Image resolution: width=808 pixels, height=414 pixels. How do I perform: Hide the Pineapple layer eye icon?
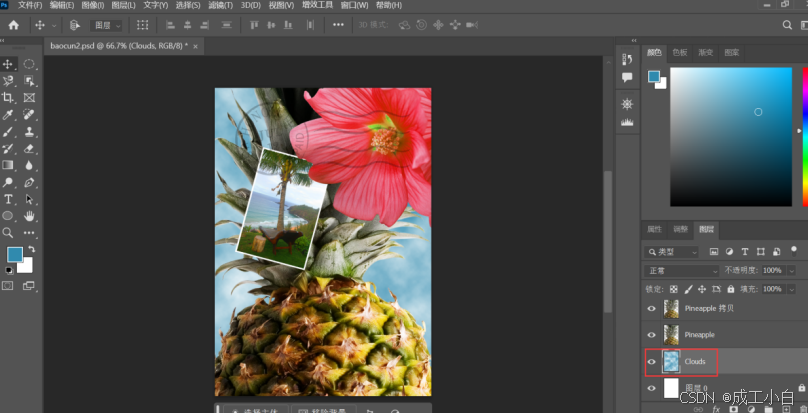651,335
